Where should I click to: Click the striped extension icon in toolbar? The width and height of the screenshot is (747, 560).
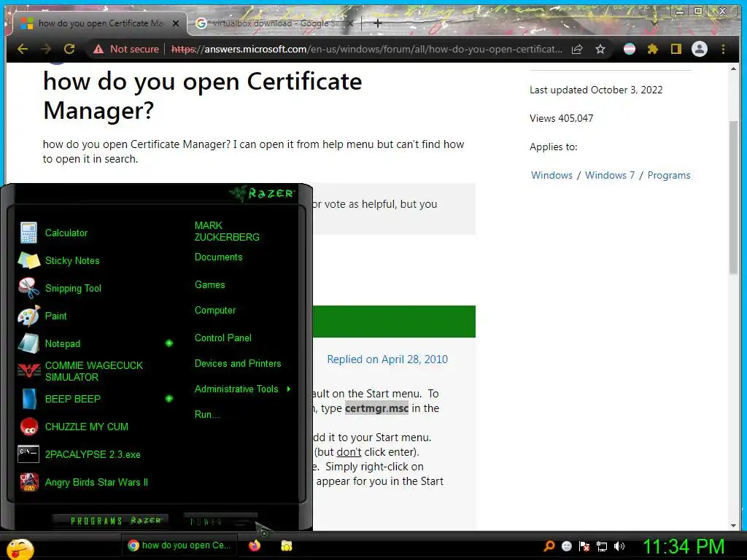tap(630, 49)
